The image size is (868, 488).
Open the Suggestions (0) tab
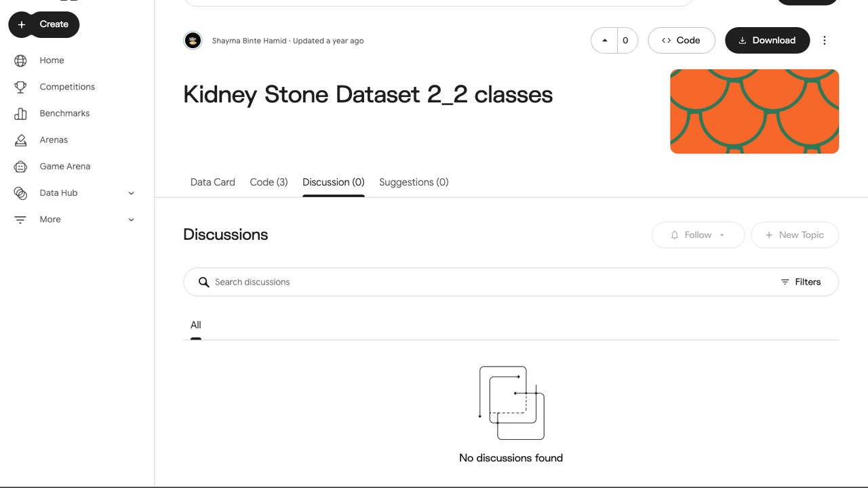414,182
